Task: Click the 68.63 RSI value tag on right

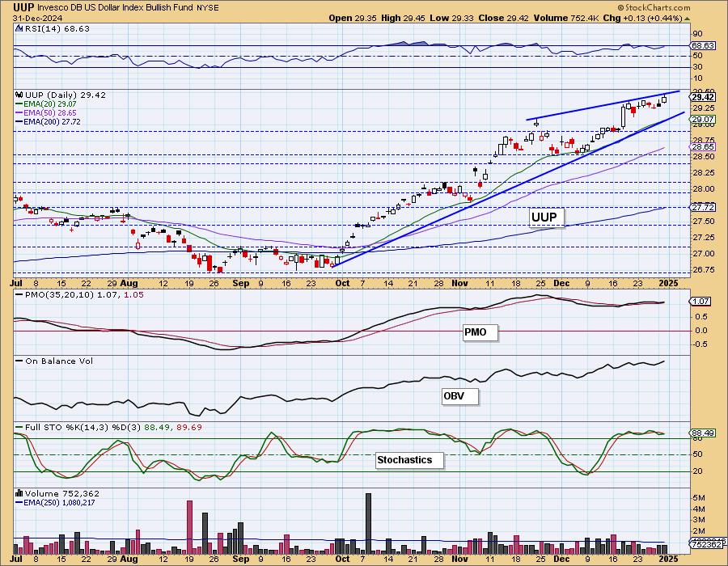Action: pos(702,46)
